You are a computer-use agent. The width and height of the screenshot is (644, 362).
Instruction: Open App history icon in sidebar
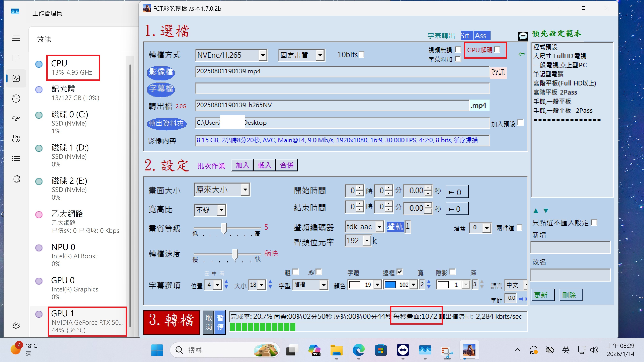(x=16, y=98)
